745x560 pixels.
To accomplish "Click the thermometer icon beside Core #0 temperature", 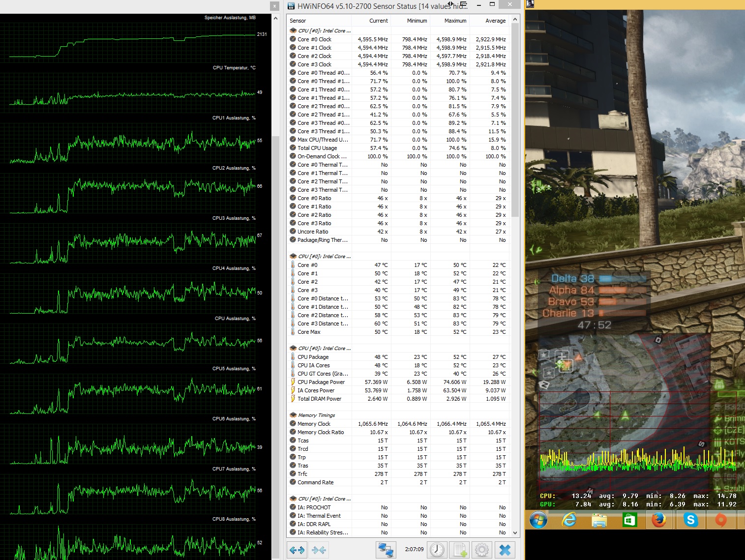I will pos(293,265).
